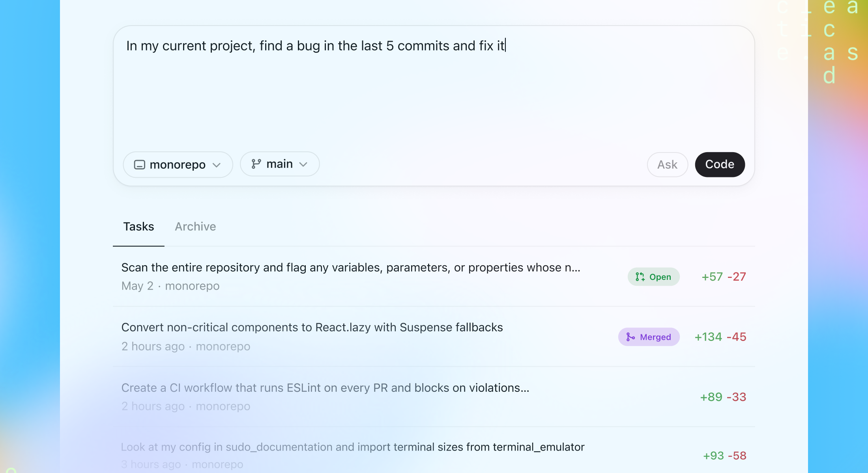The width and height of the screenshot is (868, 473).
Task: Click the +89 -33 diff stats
Action: pos(723,397)
